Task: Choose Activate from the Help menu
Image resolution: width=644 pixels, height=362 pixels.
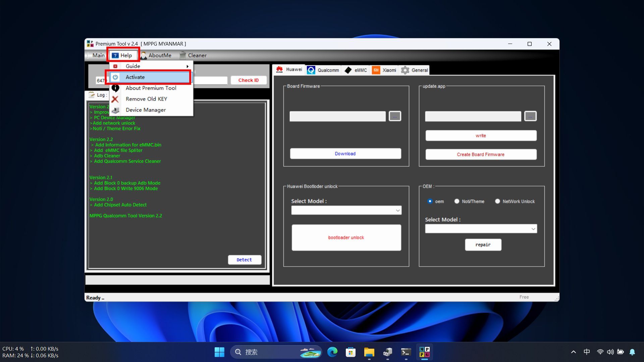Action: tap(135, 77)
